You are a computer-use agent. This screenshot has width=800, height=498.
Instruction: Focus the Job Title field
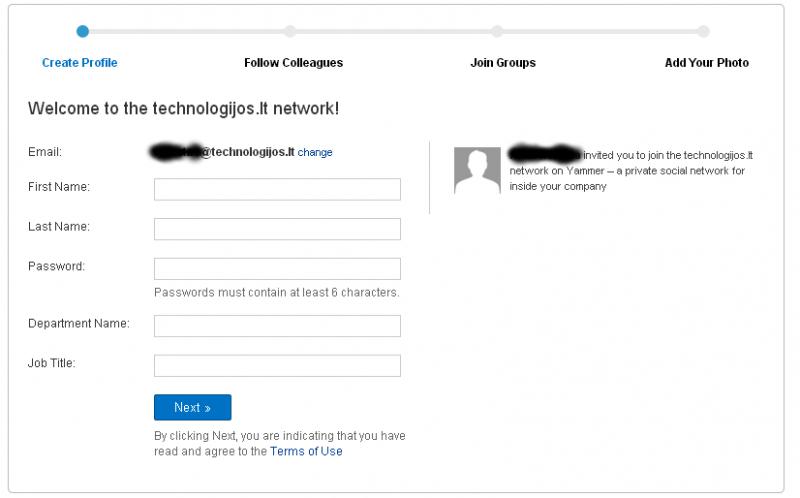(x=278, y=366)
